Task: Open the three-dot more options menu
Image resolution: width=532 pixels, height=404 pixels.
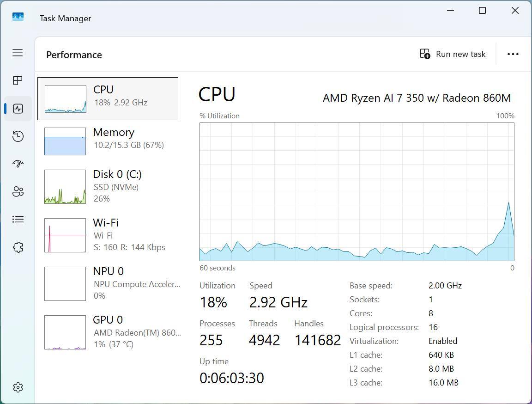Action: click(x=513, y=54)
